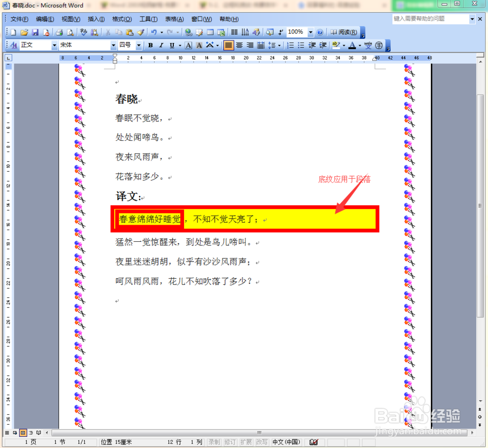Image resolution: width=488 pixels, height=448 pixels.
Task: Open the font name dropdown
Action: (x=113, y=45)
